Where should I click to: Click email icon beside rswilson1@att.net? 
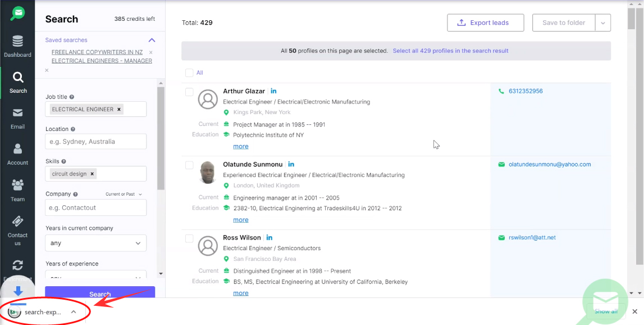point(501,238)
